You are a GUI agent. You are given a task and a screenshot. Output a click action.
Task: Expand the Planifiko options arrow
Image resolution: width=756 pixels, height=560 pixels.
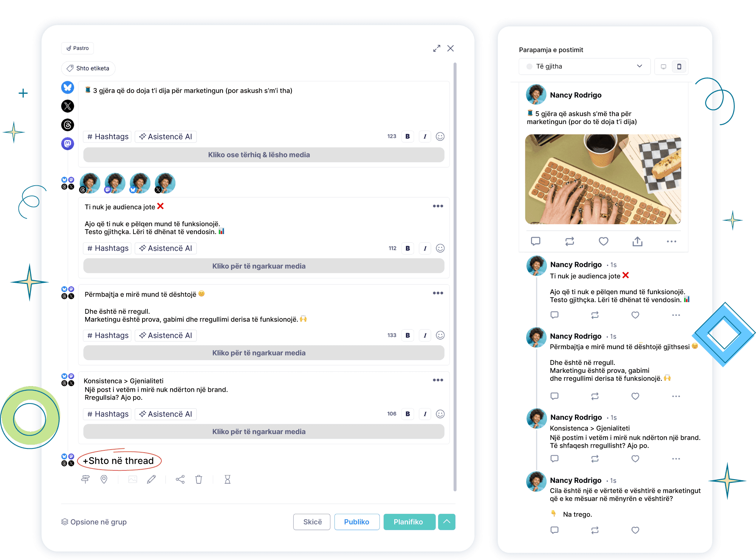tap(447, 522)
